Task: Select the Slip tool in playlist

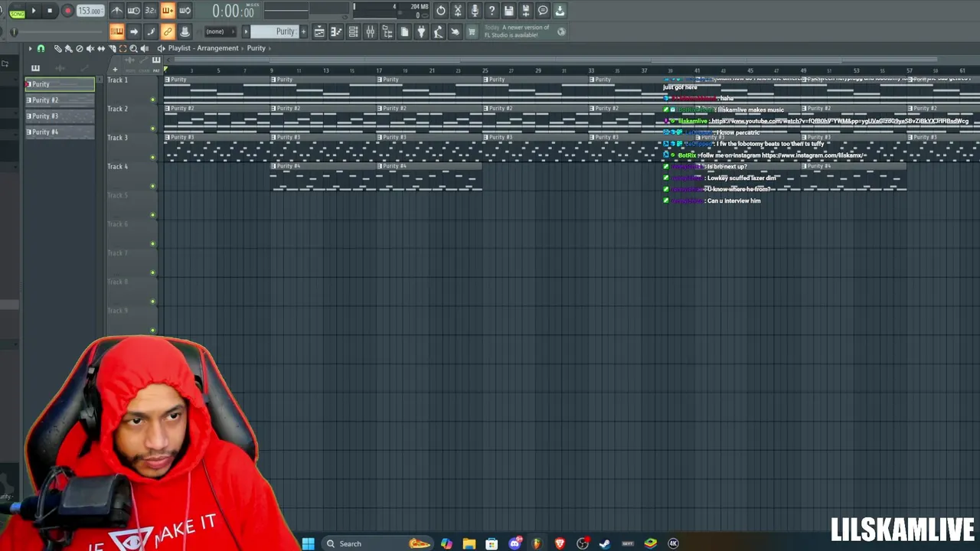Action: (101, 48)
